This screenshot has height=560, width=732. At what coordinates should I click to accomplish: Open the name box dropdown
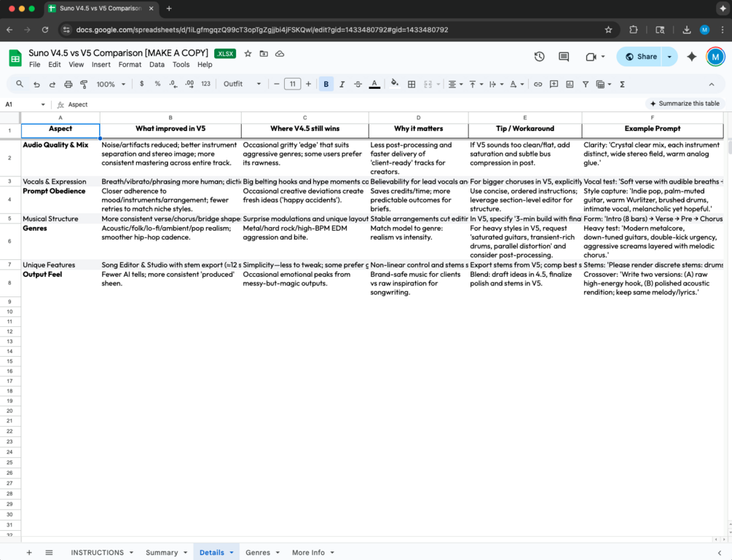coord(43,105)
